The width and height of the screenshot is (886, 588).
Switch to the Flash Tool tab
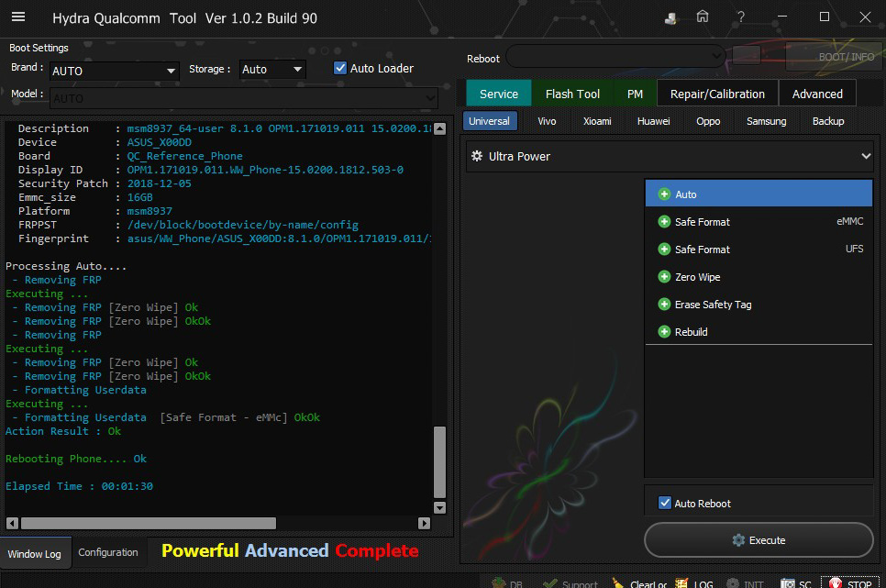pyautogui.click(x=572, y=94)
